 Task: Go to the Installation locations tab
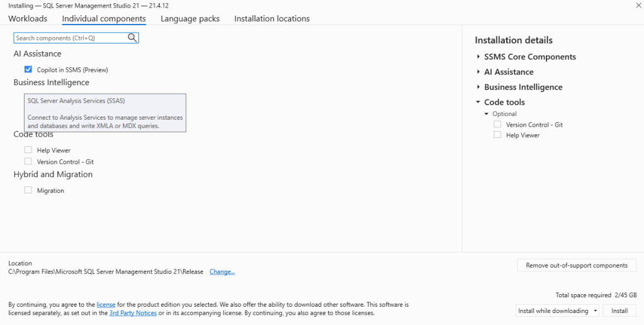tap(272, 19)
